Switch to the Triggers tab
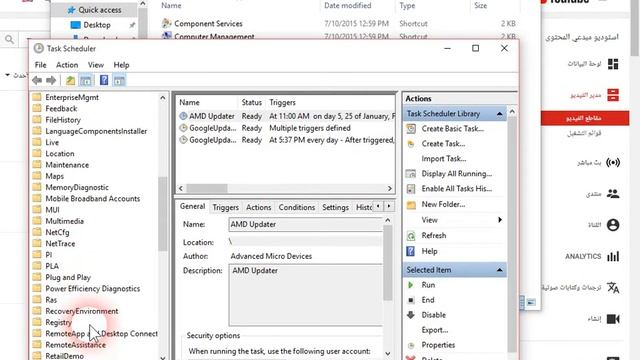 pyautogui.click(x=225, y=207)
